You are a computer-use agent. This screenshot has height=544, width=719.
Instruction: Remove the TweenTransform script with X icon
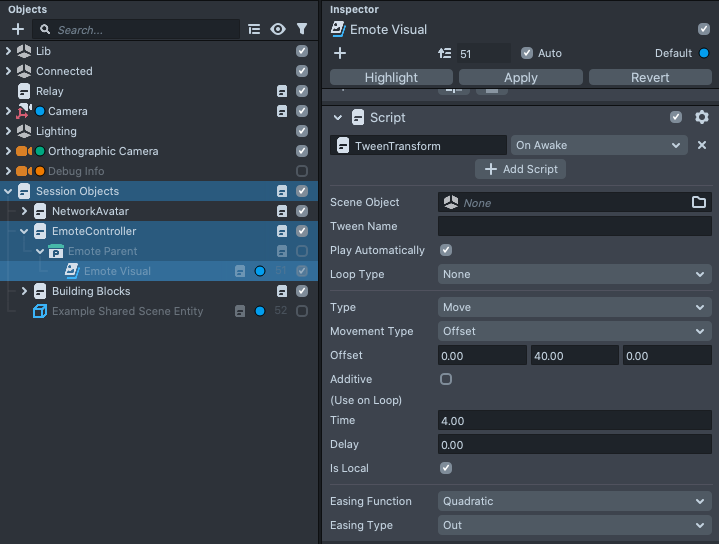tap(702, 145)
